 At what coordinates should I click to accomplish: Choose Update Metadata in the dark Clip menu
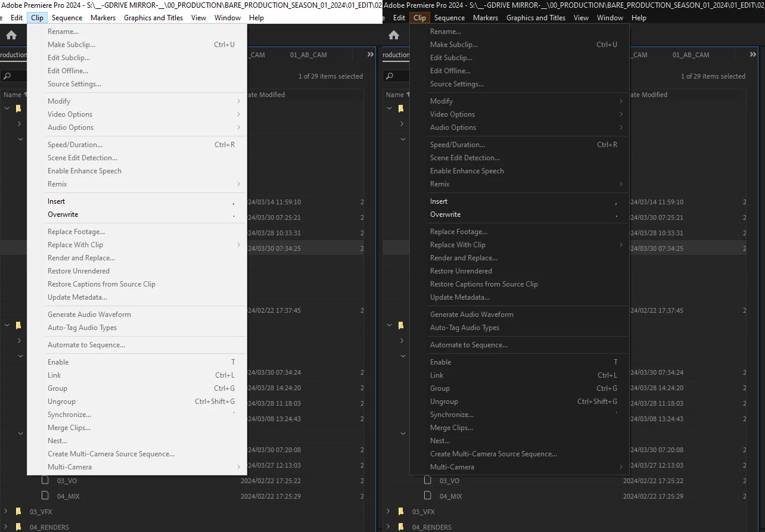pyautogui.click(x=519, y=297)
